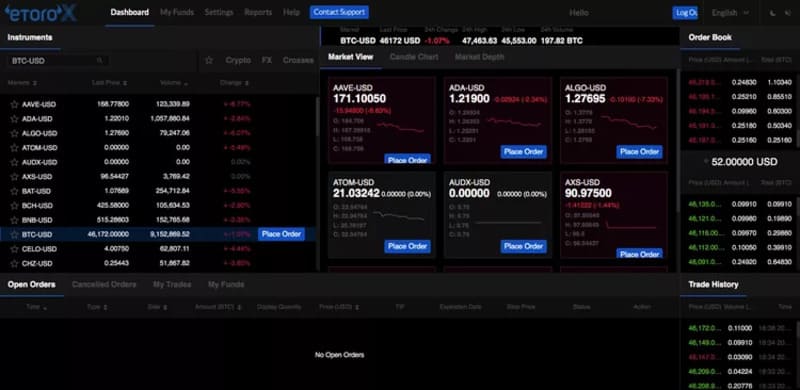800x390 pixels.
Task: Open the Order Book panel header
Action: 710,37
